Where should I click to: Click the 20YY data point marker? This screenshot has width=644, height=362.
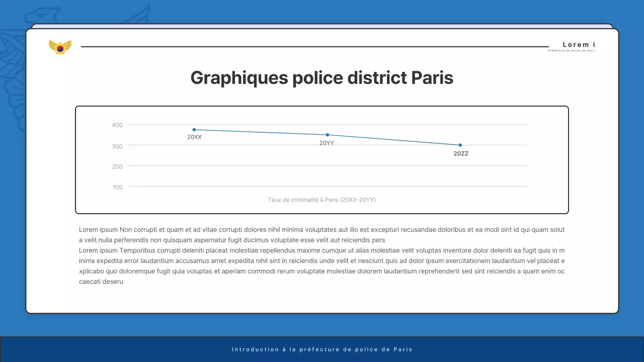tap(327, 134)
